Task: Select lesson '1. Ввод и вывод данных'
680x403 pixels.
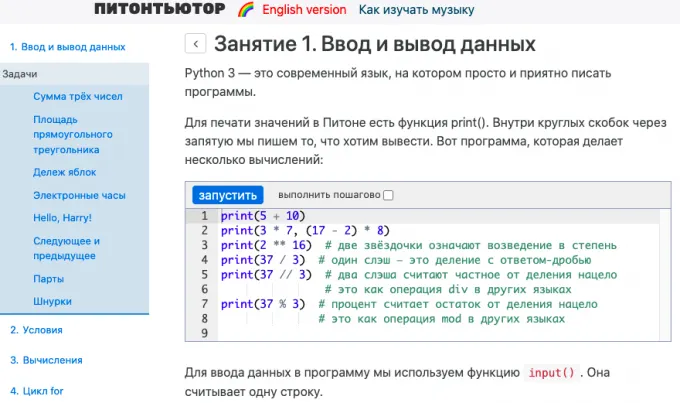Action: (67, 47)
